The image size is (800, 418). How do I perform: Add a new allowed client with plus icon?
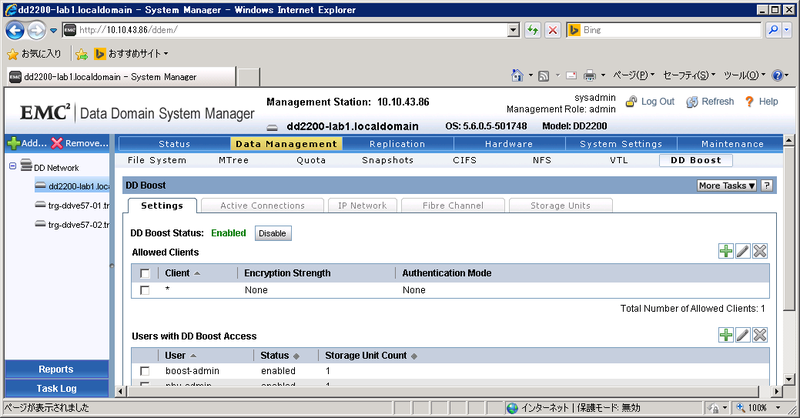[x=726, y=251]
